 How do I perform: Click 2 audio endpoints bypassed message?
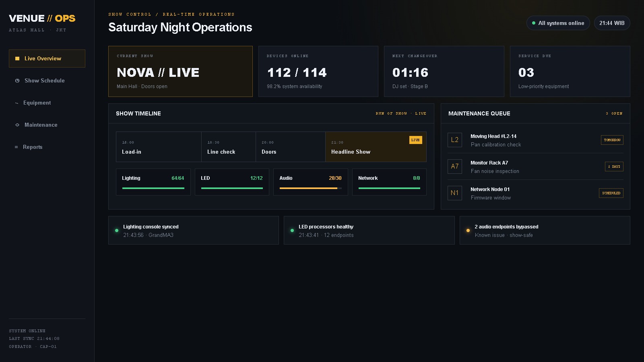coord(506,227)
